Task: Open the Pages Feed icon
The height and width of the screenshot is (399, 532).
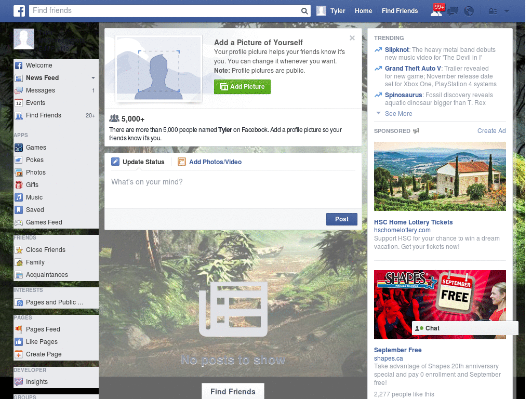Action: coord(19,329)
